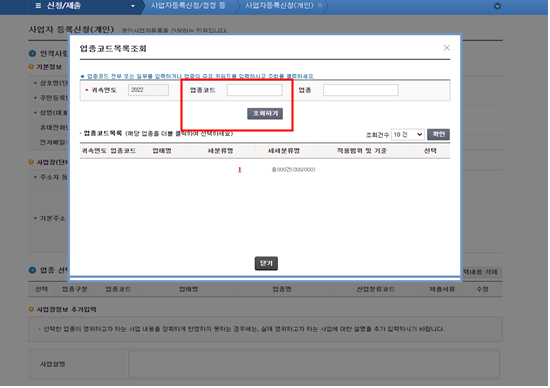550x388 pixels.
Task: Click the 귀속연도 2022 field
Action: point(149,91)
